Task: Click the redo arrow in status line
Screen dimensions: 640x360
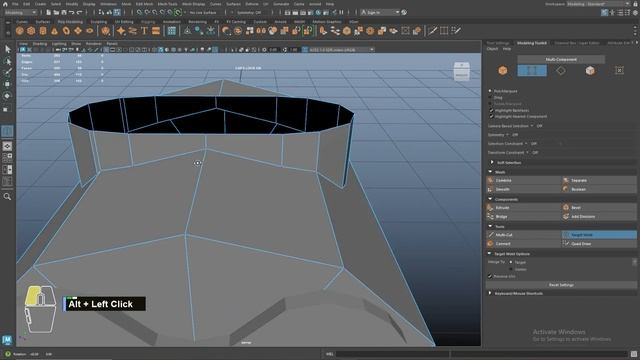Action: click(79, 13)
